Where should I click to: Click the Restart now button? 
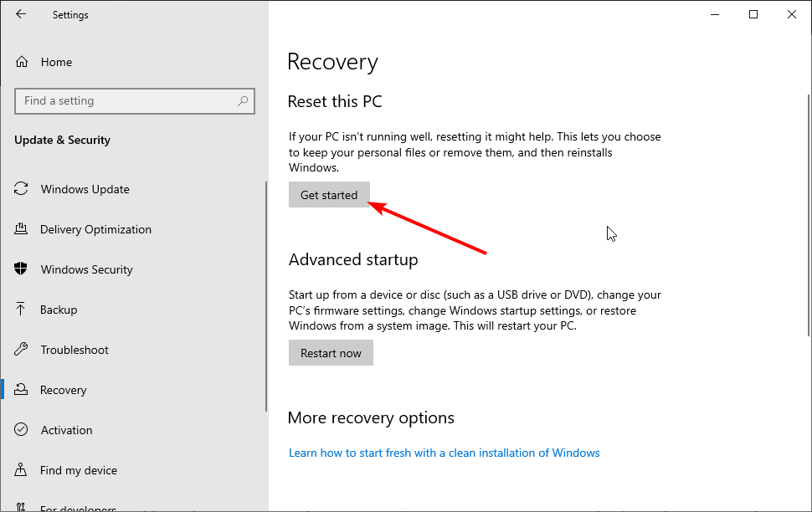click(x=331, y=353)
